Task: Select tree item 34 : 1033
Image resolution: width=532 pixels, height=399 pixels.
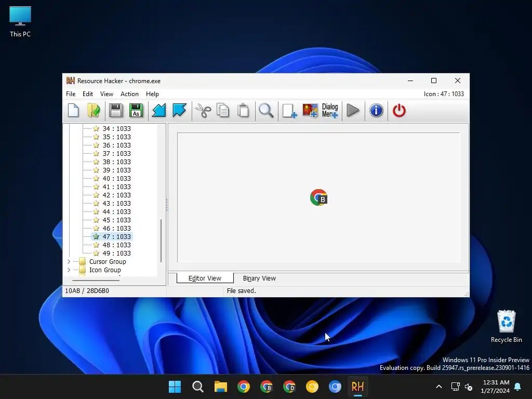Action: tap(116, 129)
